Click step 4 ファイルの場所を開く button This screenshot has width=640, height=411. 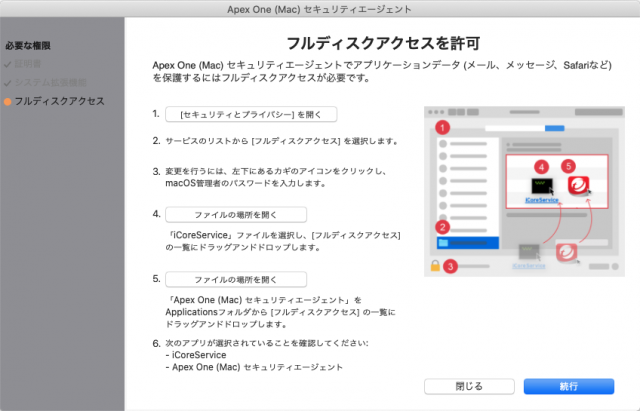236,215
